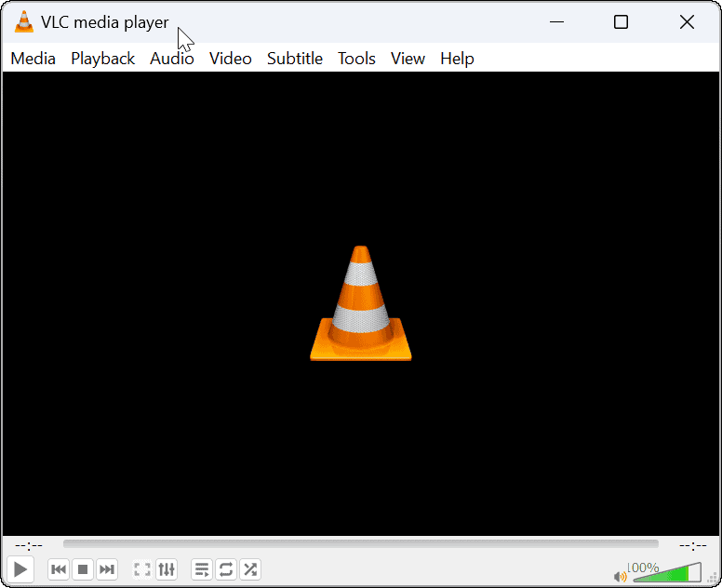
Task: Toggle remaining time label at right
Action: (692, 545)
